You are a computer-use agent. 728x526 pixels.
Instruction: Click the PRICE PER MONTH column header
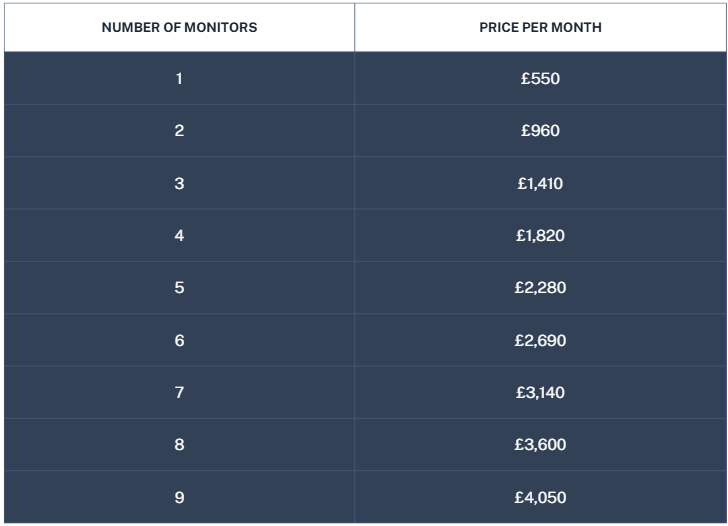[540, 27]
